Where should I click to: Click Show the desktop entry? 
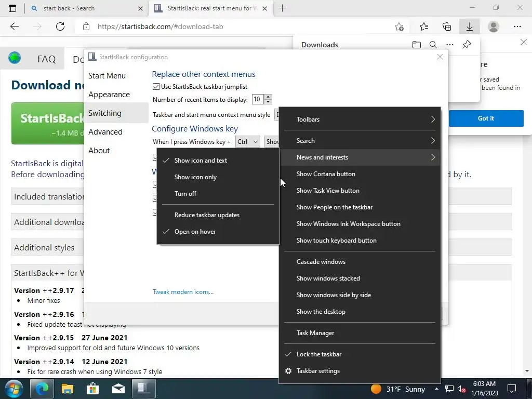pyautogui.click(x=360, y=312)
